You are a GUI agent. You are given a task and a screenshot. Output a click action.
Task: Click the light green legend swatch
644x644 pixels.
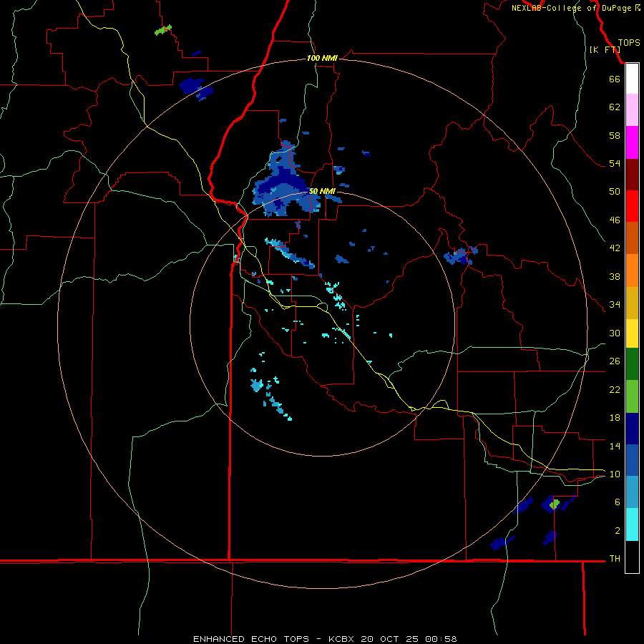tap(632, 396)
